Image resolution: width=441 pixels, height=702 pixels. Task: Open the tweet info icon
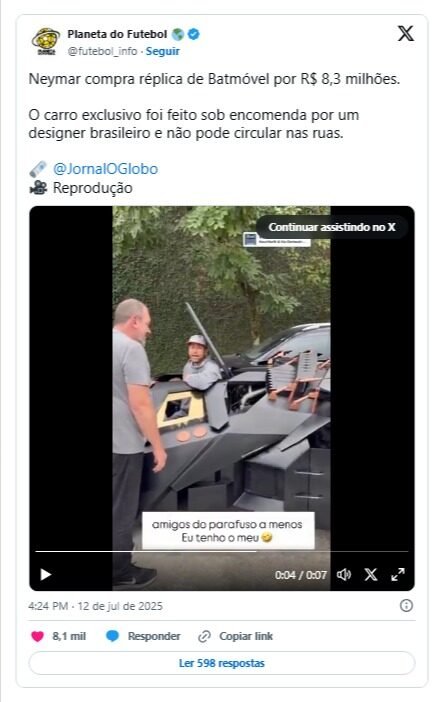pyautogui.click(x=406, y=606)
